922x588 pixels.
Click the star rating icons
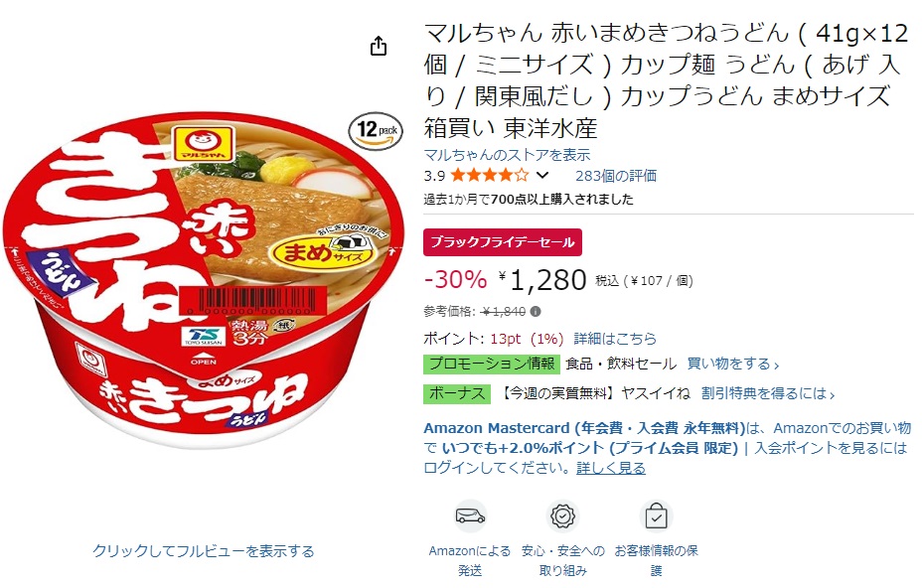tap(490, 176)
